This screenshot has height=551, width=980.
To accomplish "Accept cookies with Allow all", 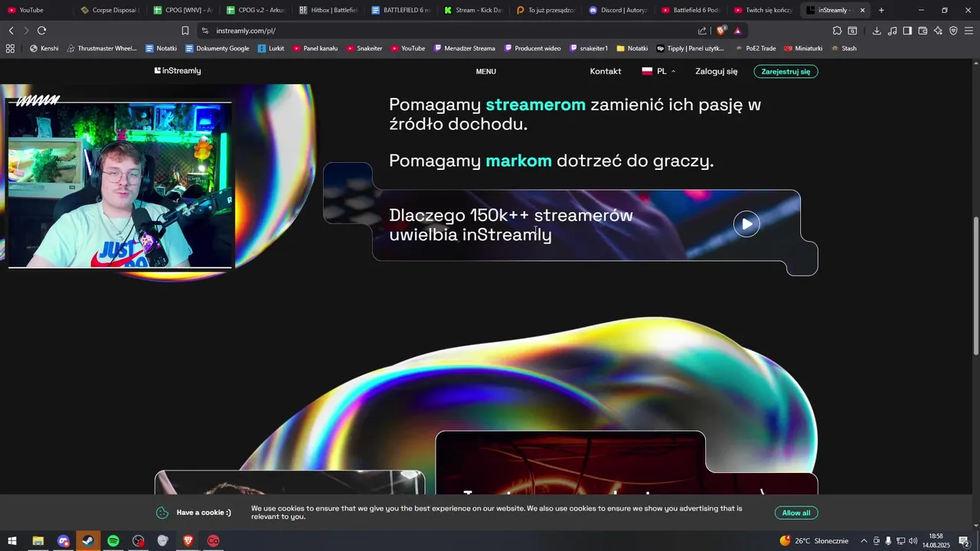I will pos(796,513).
